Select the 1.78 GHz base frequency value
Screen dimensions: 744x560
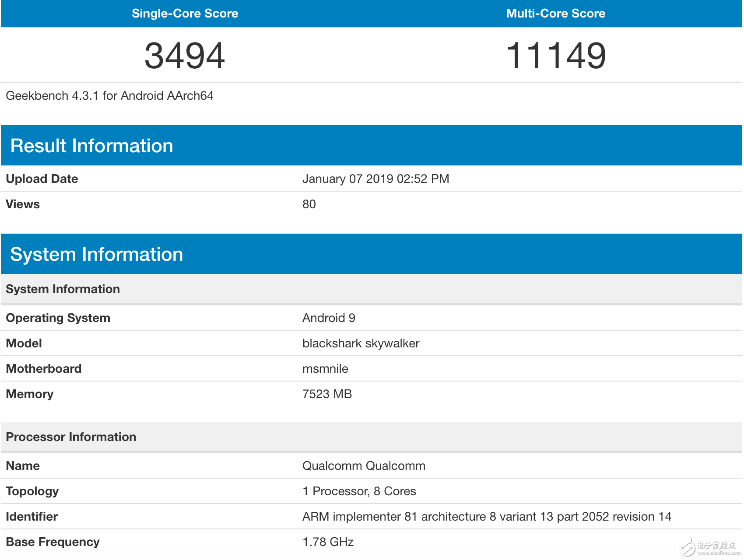click(x=328, y=542)
